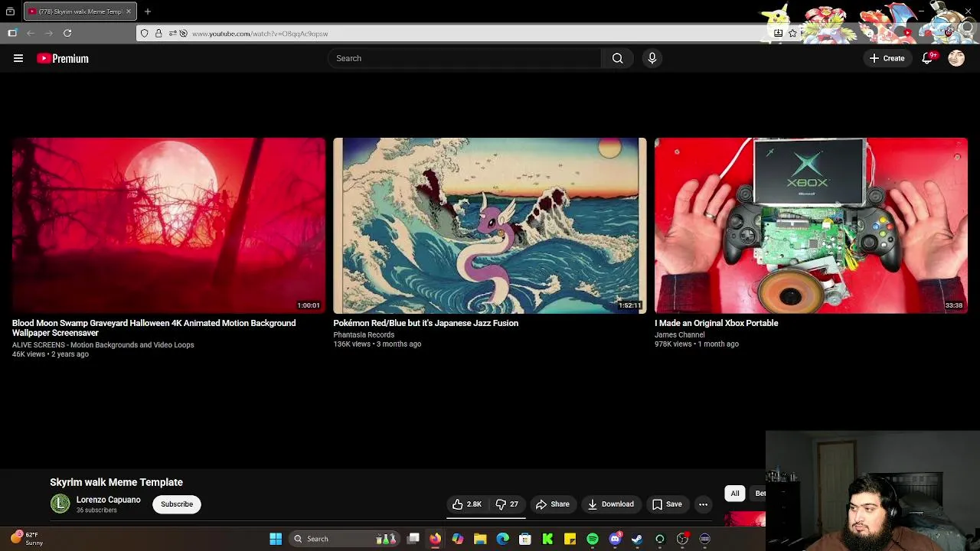The image size is (980, 551).
Task: Open Sticky Notes from taskbar
Action: 570,539
